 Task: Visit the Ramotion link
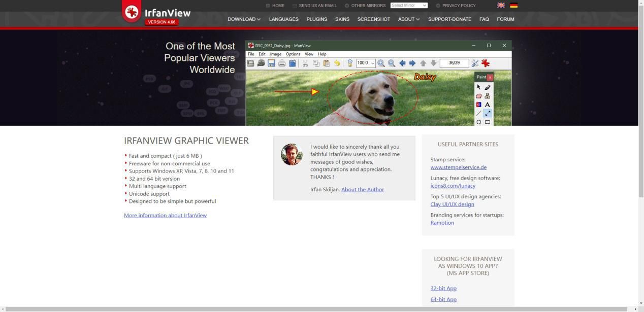(442, 223)
